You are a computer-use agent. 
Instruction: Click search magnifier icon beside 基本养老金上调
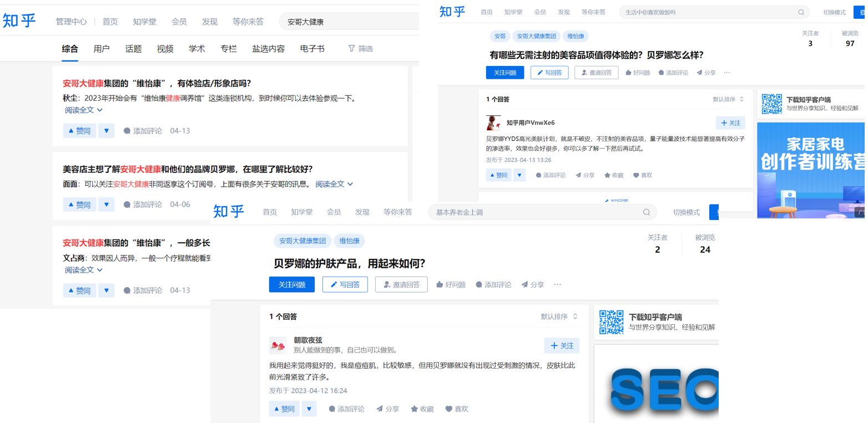[646, 212]
